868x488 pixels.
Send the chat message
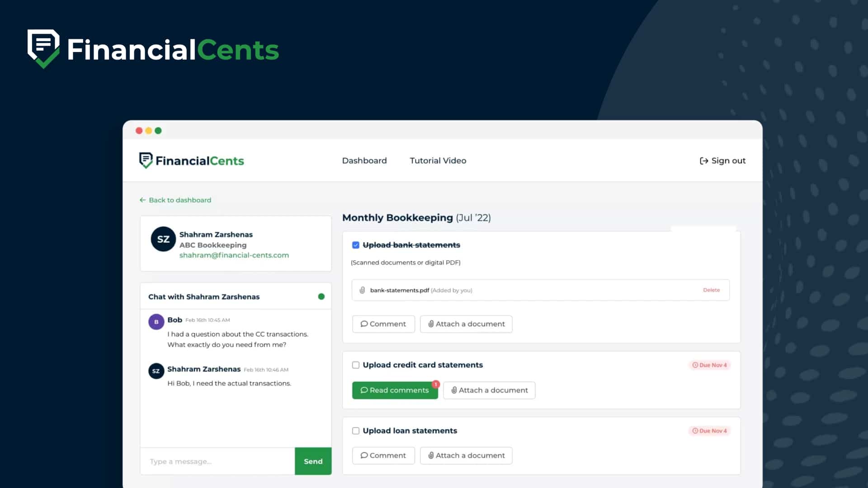coord(313,461)
